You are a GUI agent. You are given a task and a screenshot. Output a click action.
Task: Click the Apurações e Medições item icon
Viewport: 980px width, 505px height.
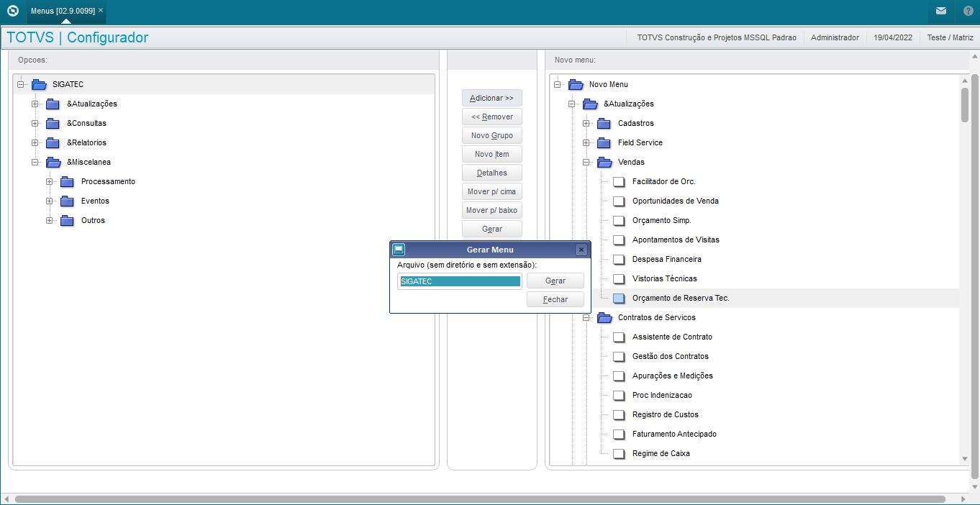tap(619, 376)
